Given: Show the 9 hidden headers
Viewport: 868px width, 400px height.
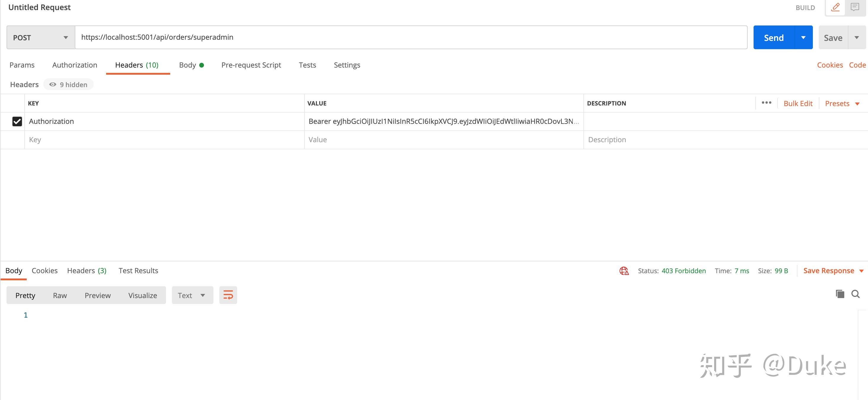Looking at the screenshot, I should pos(68,84).
